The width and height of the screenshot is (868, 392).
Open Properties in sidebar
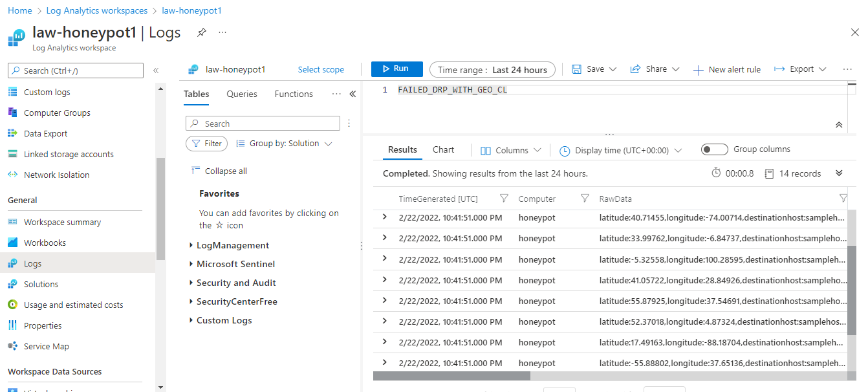[43, 325]
